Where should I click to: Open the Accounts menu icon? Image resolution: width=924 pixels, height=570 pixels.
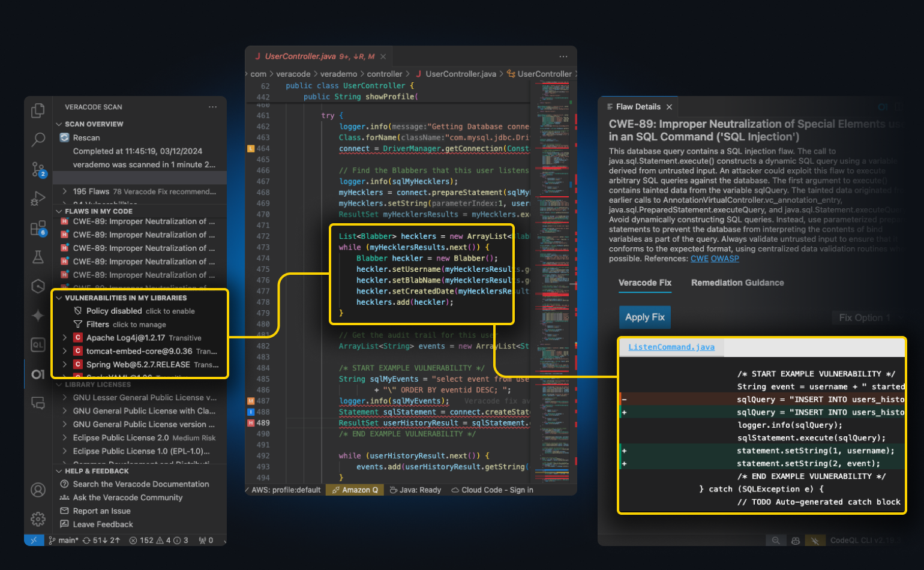(x=38, y=490)
